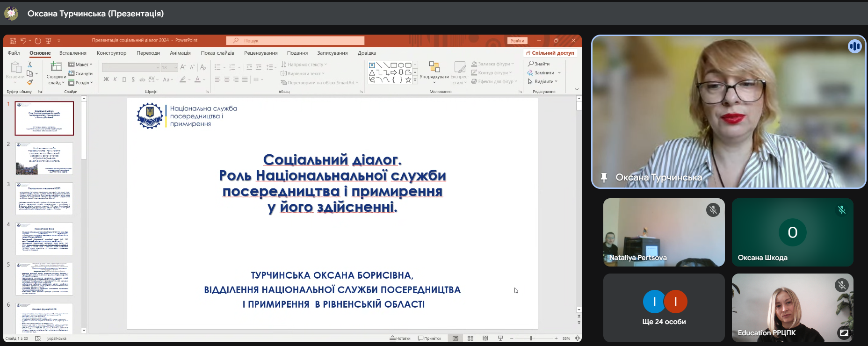Click the Cut scissors icon
868x346 pixels.
pos(30,65)
